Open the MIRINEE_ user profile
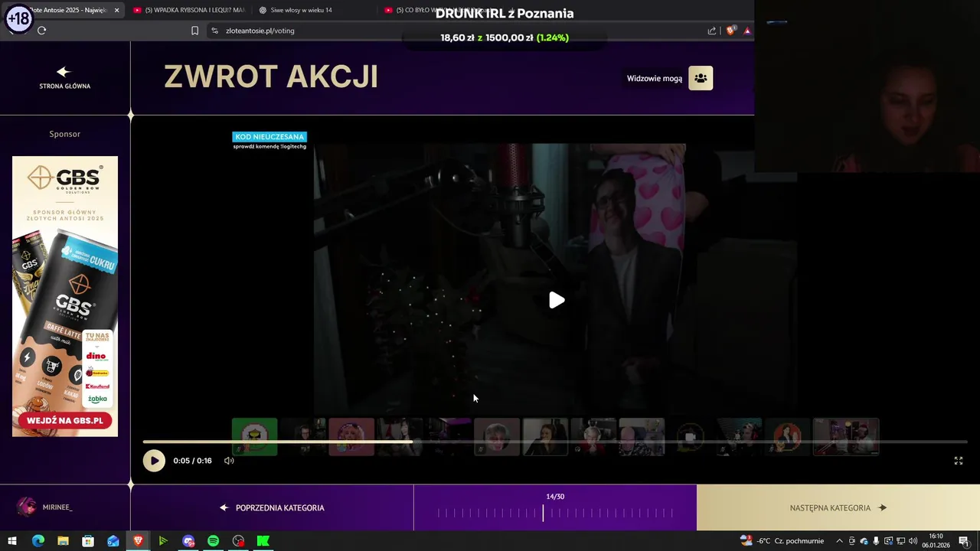The image size is (980, 551). click(x=57, y=507)
